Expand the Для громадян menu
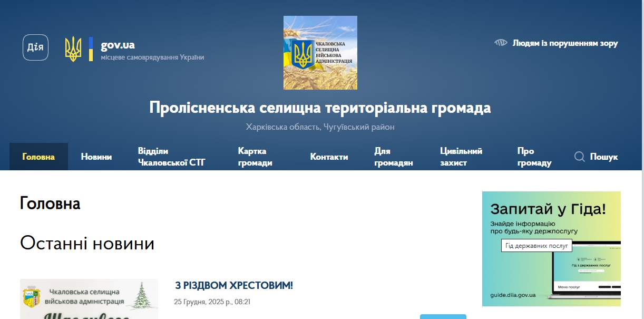This screenshot has height=319, width=644. pyautogui.click(x=393, y=157)
